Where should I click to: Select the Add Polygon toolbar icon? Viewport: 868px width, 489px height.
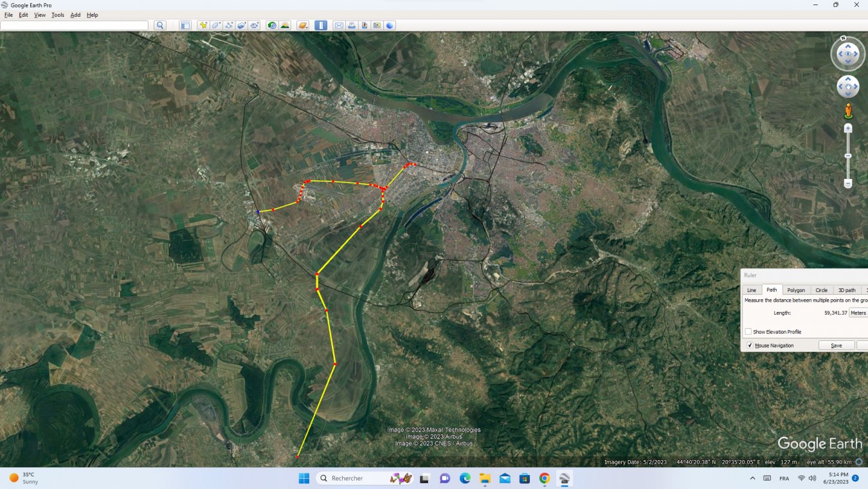click(x=216, y=26)
